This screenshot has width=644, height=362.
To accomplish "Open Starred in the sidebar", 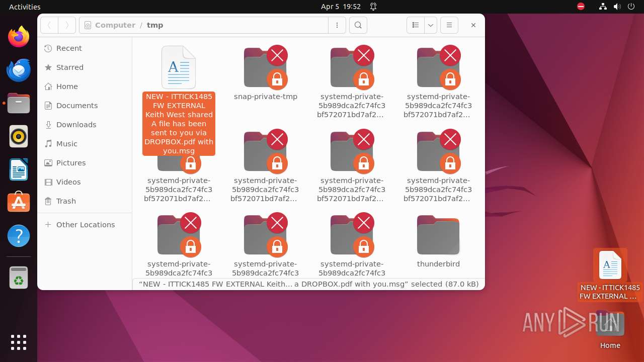I will [x=85, y=67].
